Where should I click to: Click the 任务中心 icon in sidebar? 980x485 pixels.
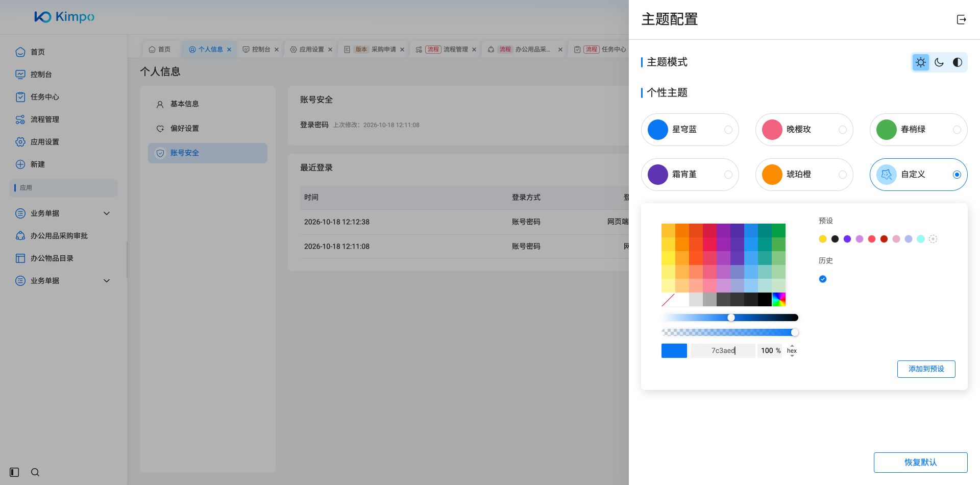point(20,97)
